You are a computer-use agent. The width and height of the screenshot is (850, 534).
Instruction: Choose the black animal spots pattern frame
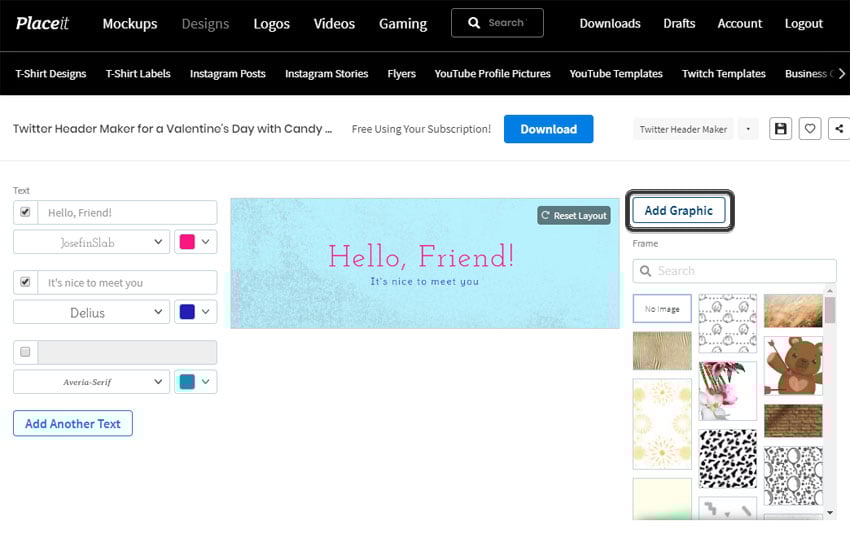727,459
